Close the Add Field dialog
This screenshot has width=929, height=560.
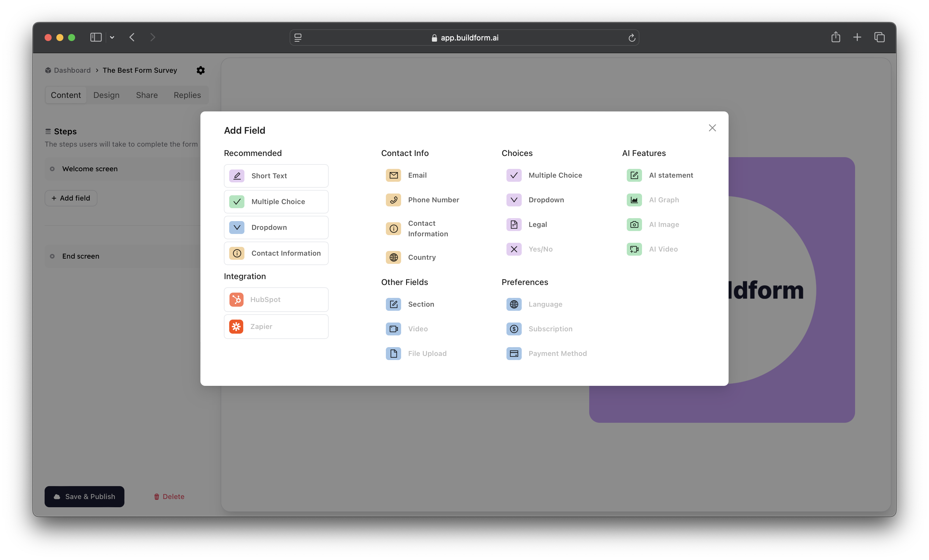[712, 128]
